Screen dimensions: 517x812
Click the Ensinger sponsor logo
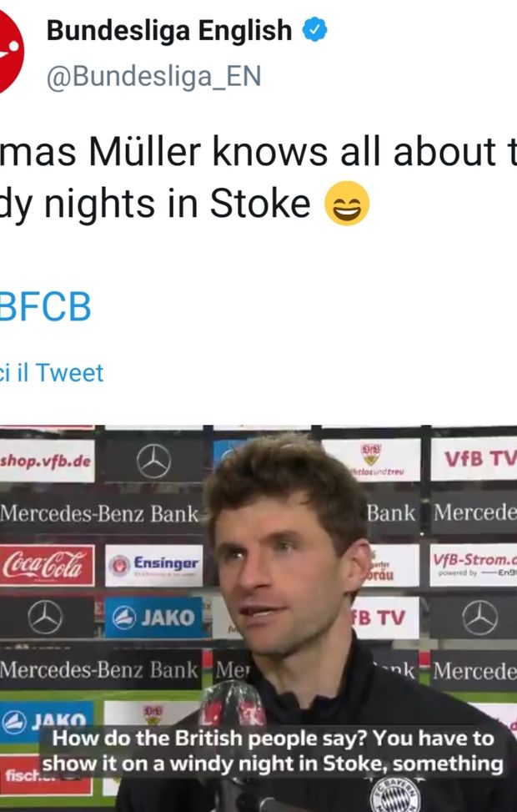[x=154, y=565]
